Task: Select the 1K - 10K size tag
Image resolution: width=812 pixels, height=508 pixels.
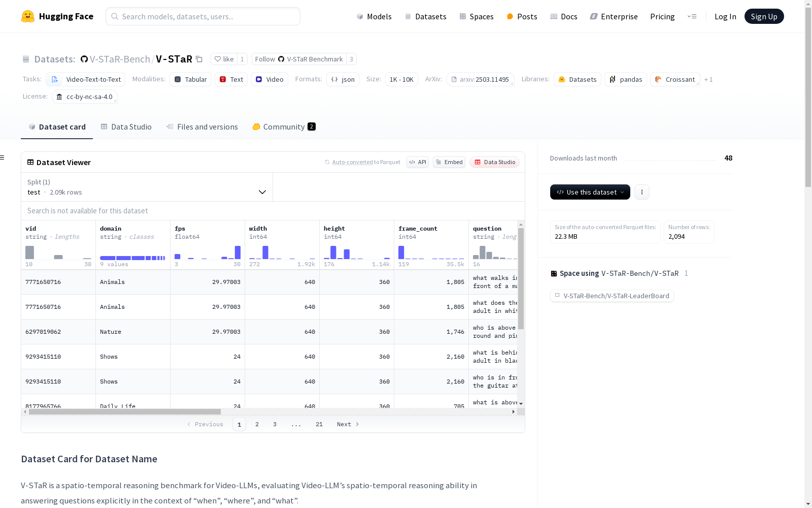Action: point(401,79)
